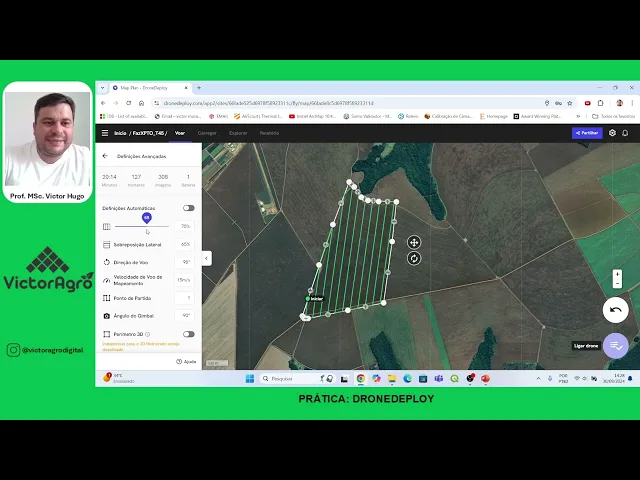
Task: Click the Direção de Voo rotation icon
Action: 107,262
